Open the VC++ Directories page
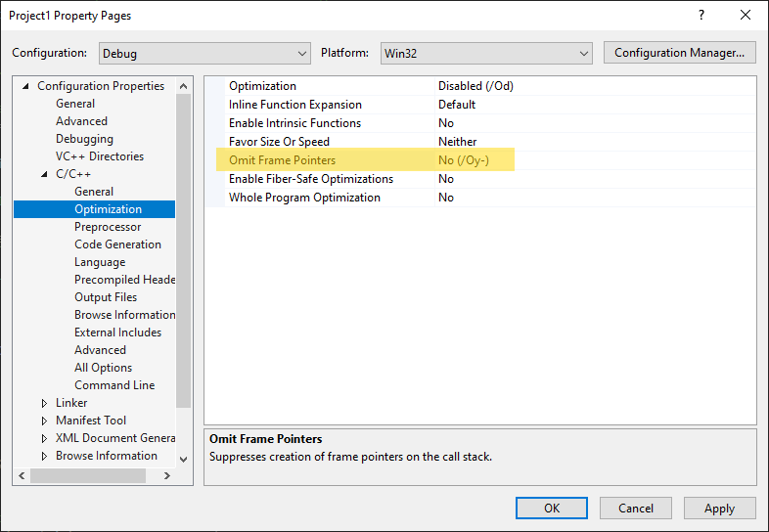This screenshot has width=769, height=532. tap(100, 156)
